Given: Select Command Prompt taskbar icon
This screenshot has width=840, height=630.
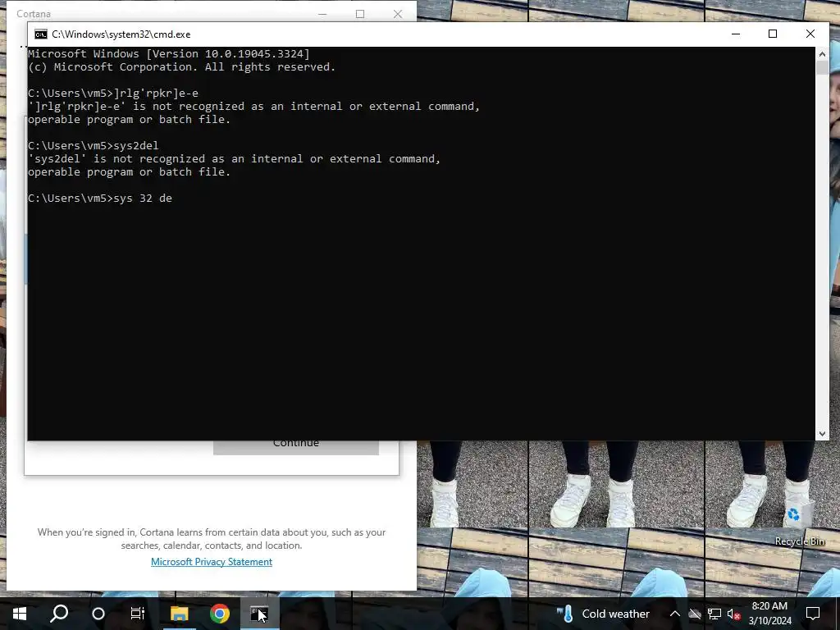Looking at the screenshot, I should pos(259,614).
